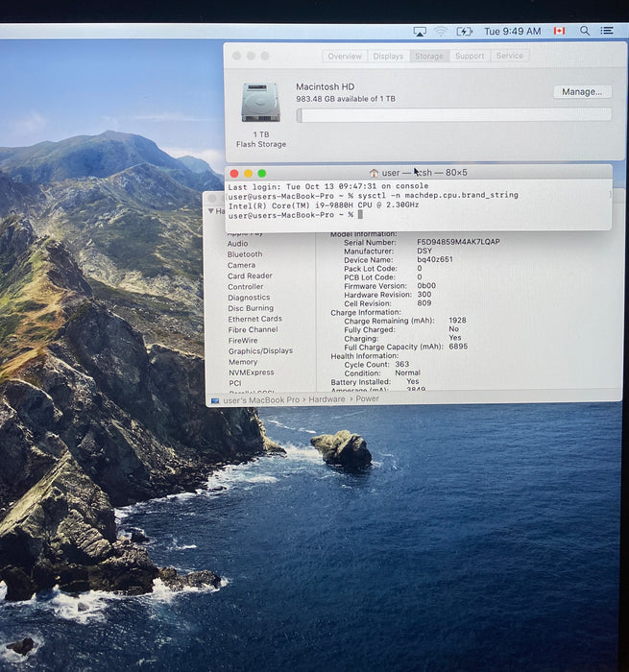The image size is (629, 672).
Task: Minimize Terminal with the yellow button
Action: tap(248, 173)
